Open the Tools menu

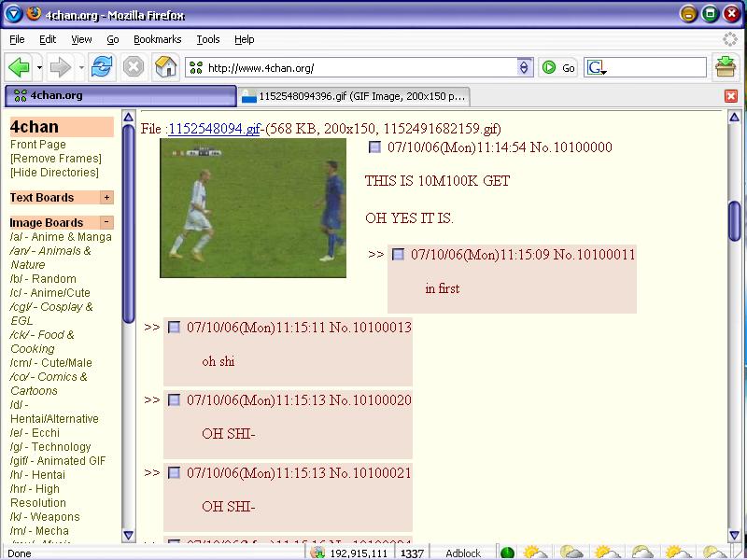click(x=208, y=39)
